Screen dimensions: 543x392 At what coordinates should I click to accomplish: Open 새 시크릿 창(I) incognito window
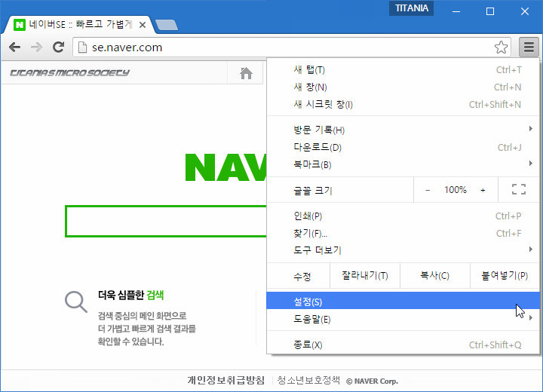pyautogui.click(x=403, y=105)
